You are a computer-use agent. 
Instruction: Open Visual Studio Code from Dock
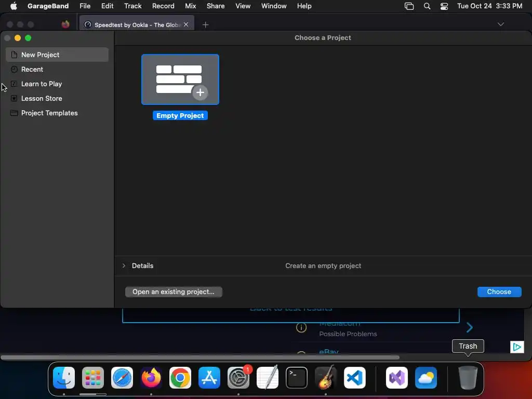(354, 378)
